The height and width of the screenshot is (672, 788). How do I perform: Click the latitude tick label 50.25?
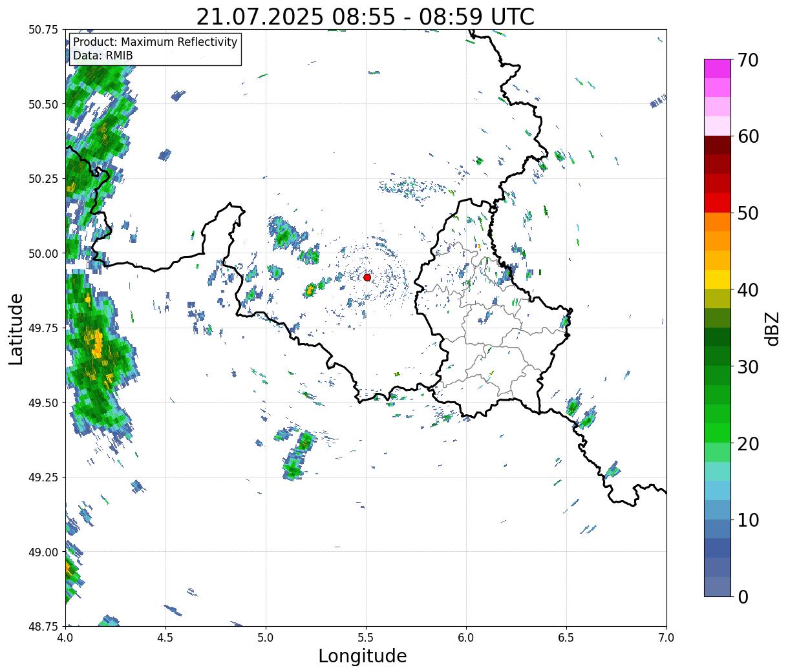(43, 179)
